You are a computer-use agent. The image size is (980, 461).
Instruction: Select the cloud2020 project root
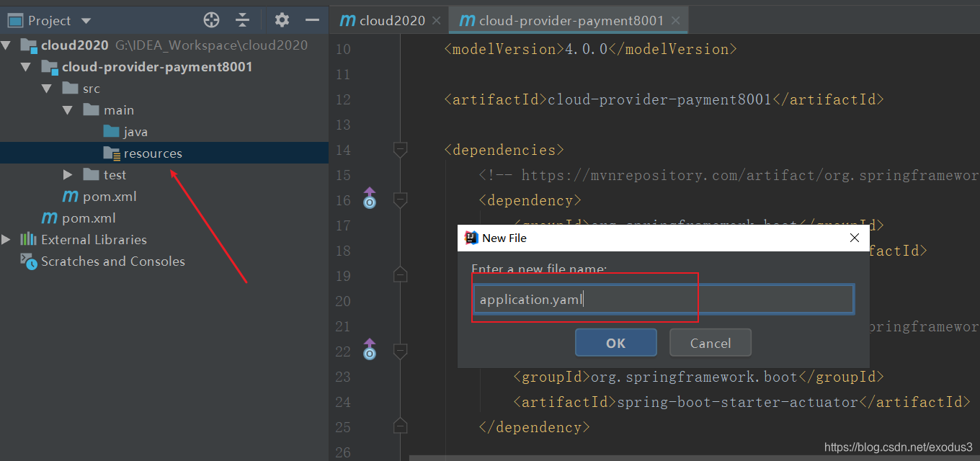click(75, 45)
